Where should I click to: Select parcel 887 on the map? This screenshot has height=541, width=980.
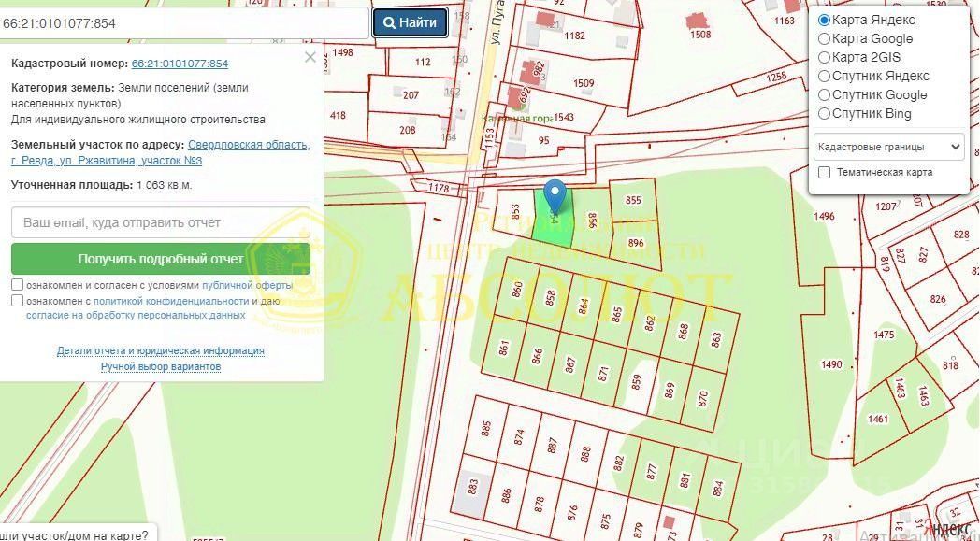[553, 446]
